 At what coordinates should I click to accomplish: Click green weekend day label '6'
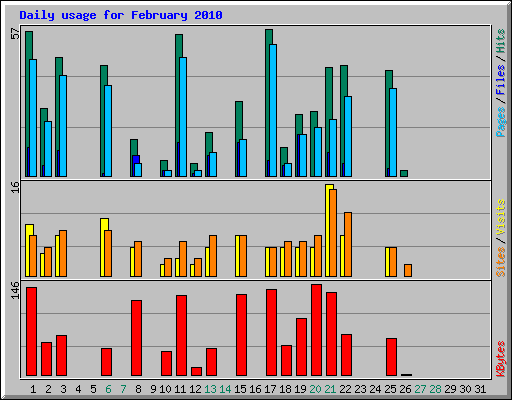click(x=108, y=389)
